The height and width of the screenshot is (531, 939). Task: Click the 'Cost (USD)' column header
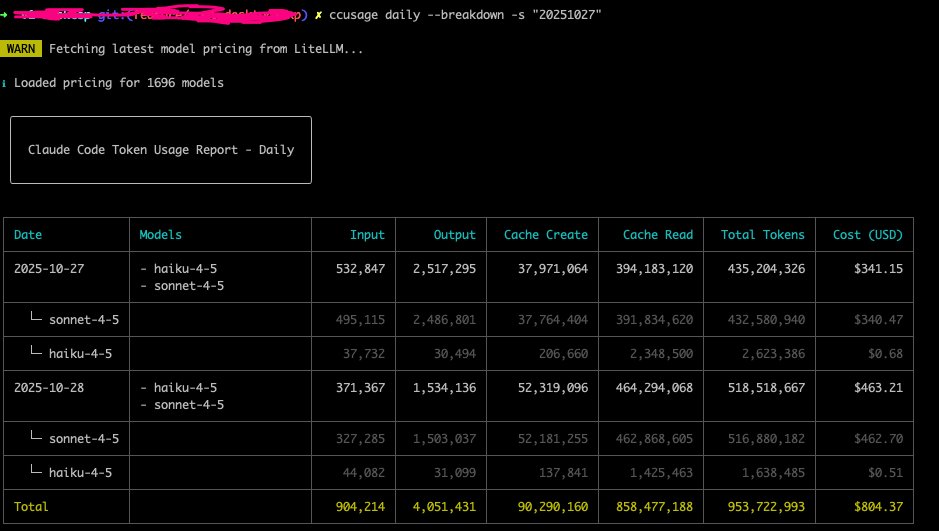(x=868, y=235)
